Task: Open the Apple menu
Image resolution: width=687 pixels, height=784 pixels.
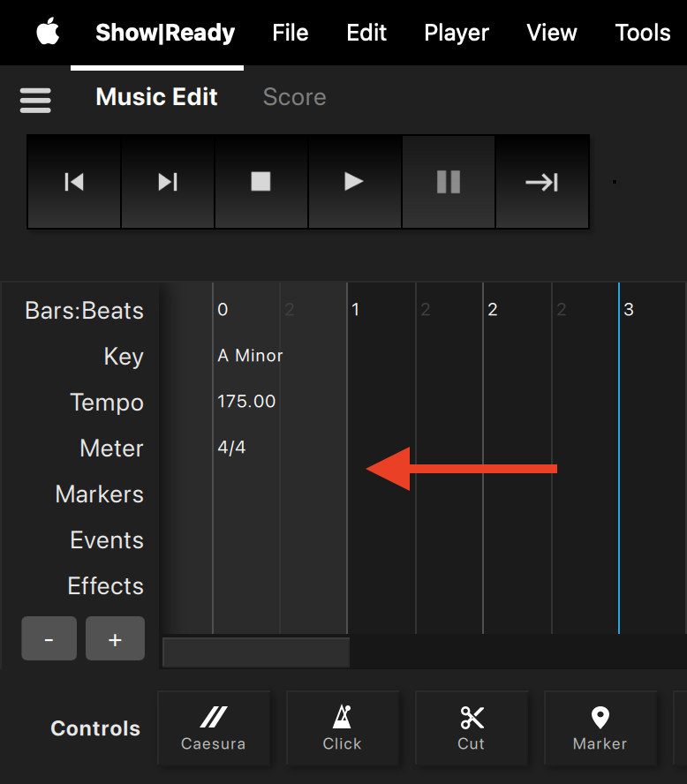Action: click(x=48, y=33)
